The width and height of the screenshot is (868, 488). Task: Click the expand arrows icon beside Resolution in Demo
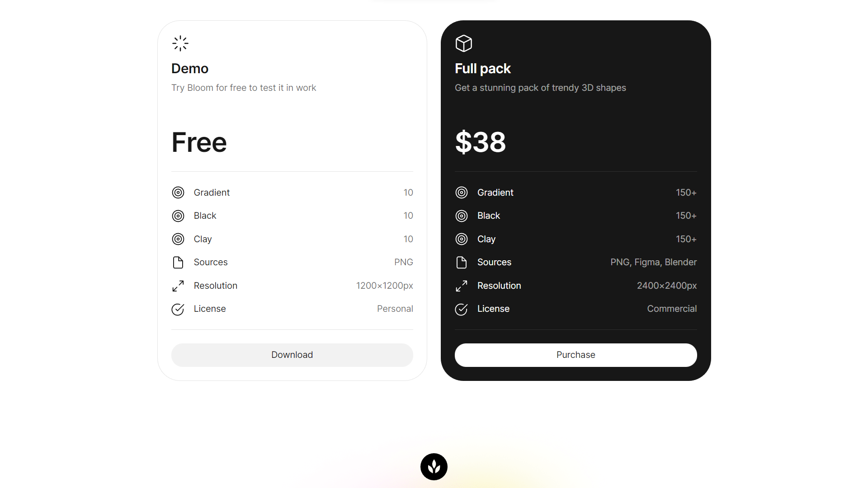tap(178, 286)
